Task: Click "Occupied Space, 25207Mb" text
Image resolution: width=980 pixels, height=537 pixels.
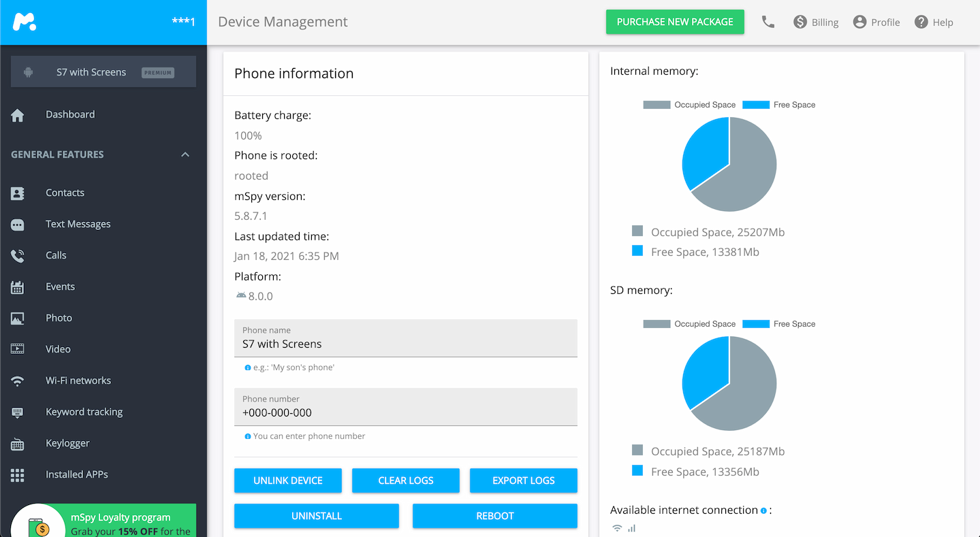Action: 718,232
